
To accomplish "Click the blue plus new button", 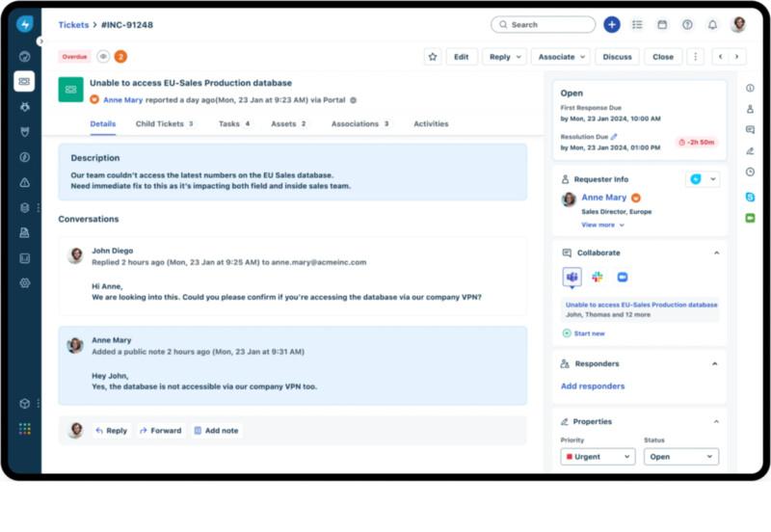I will coord(612,25).
